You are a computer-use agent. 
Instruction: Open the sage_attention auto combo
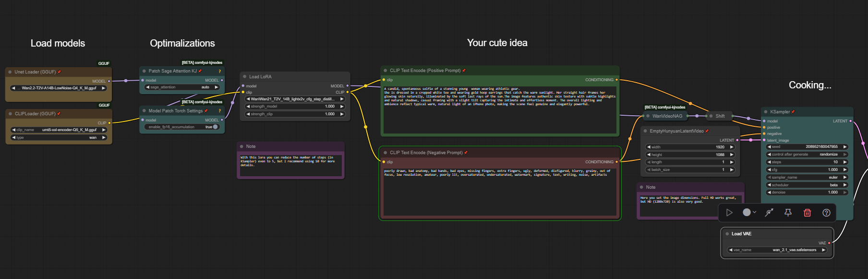point(182,87)
